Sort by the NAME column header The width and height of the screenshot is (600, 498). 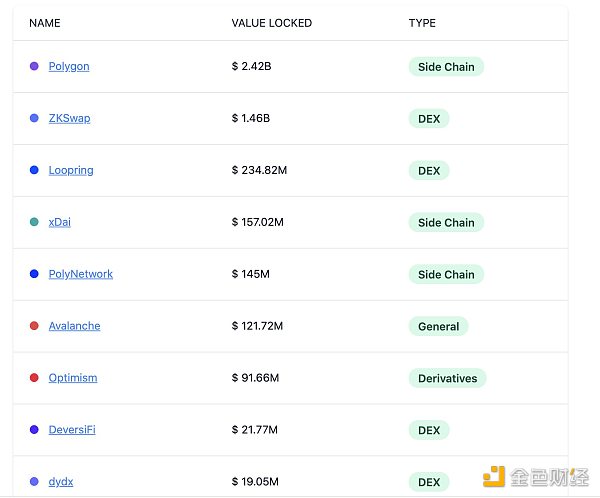click(x=45, y=23)
